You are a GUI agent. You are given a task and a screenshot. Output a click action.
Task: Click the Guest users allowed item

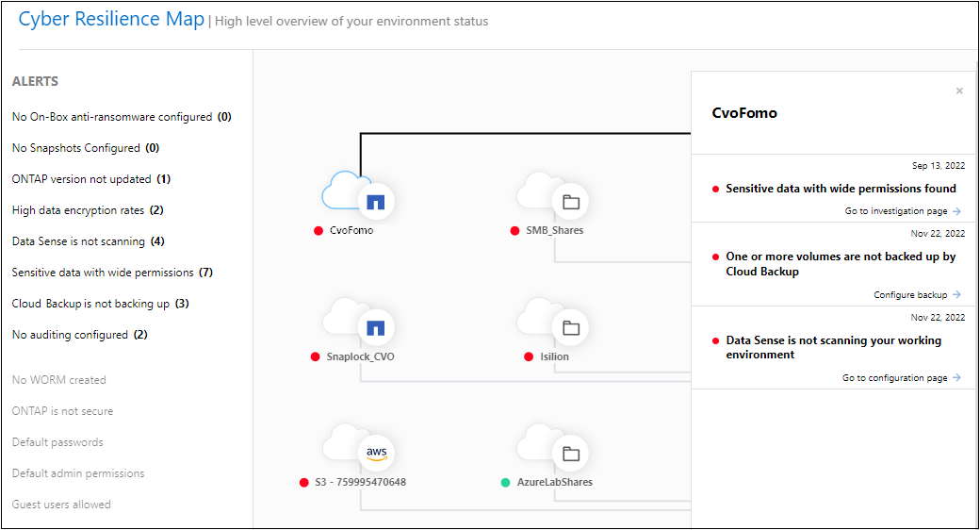pos(61,505)
